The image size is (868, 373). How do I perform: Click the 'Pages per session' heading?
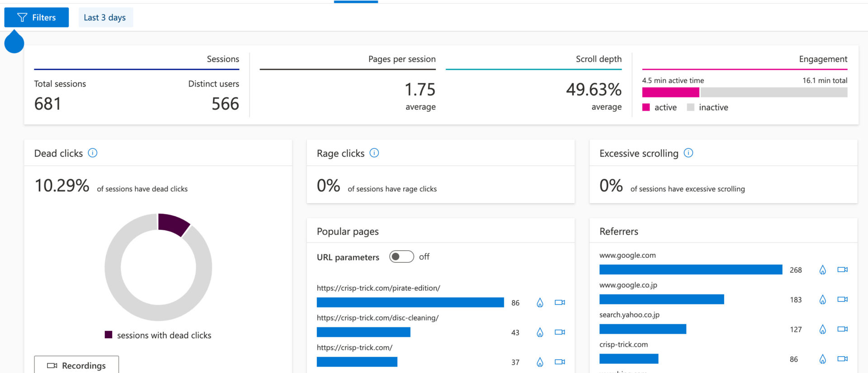[x=402, y=59]
